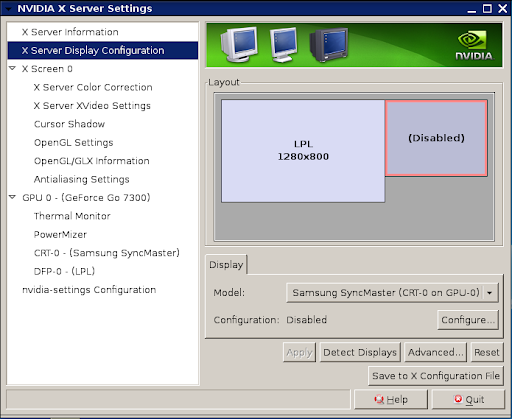Click Save to X Configuration File
Viewport: 512px width, 419px height.
click(436, 376)
